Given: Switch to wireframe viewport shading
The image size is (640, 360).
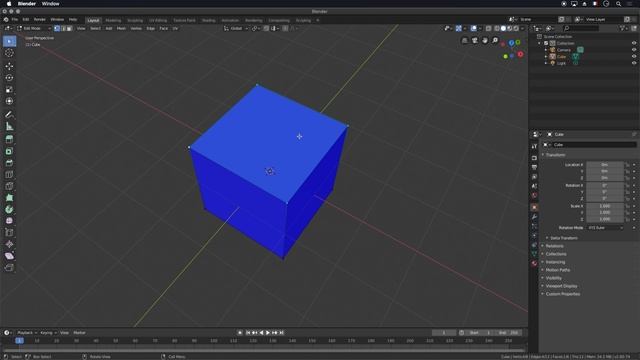Looking at the screenshot, I should coord(497,29).
